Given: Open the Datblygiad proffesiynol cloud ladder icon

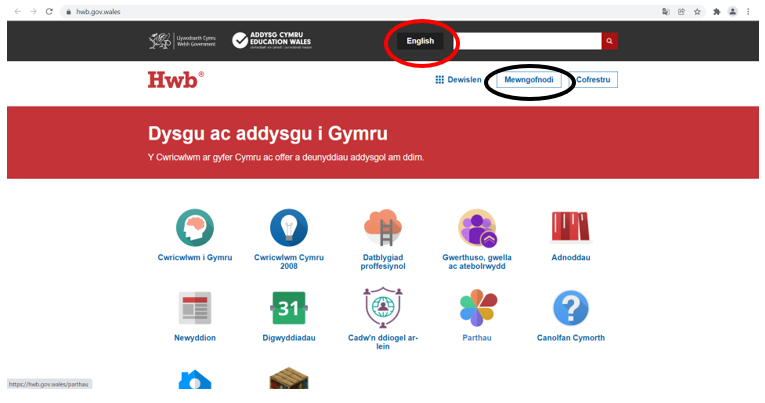Looking at the screenshot, I should [383, 228].
